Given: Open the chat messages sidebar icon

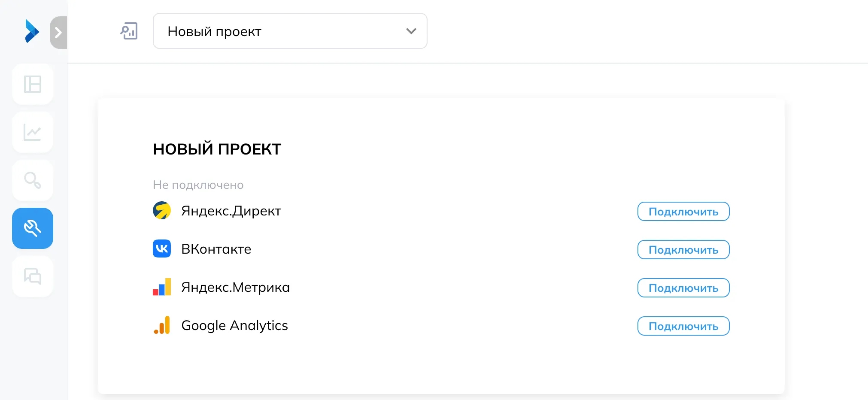Looking at the screenshot, I should pyautogui.click(x=33, y=276).
